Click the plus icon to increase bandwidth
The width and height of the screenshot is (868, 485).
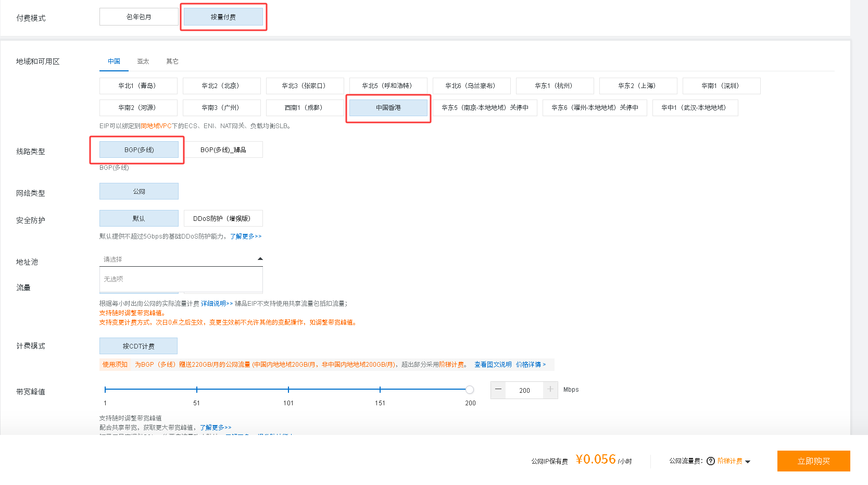550,389
